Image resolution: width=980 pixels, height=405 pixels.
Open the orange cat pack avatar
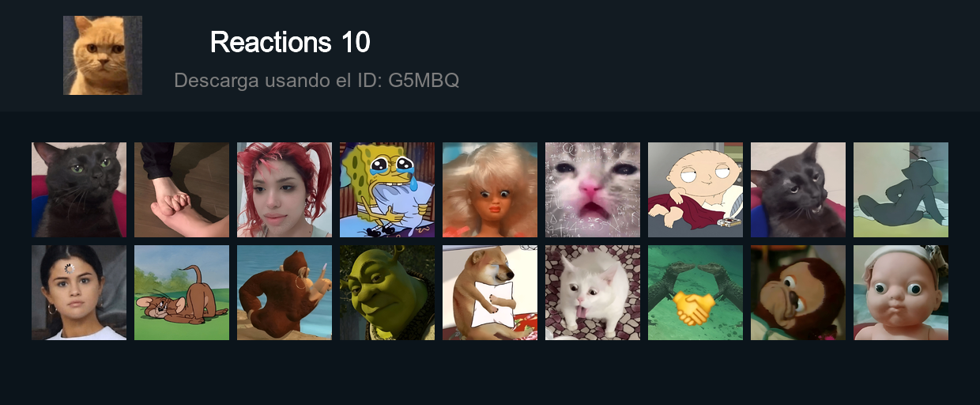point(103,55)
